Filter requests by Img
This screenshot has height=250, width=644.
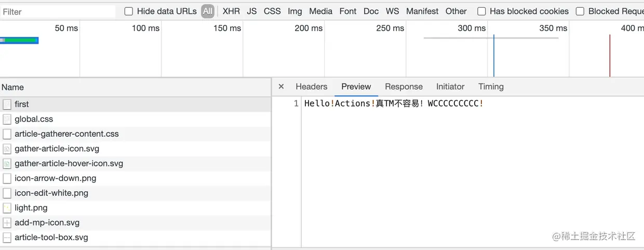pos(295,11)
